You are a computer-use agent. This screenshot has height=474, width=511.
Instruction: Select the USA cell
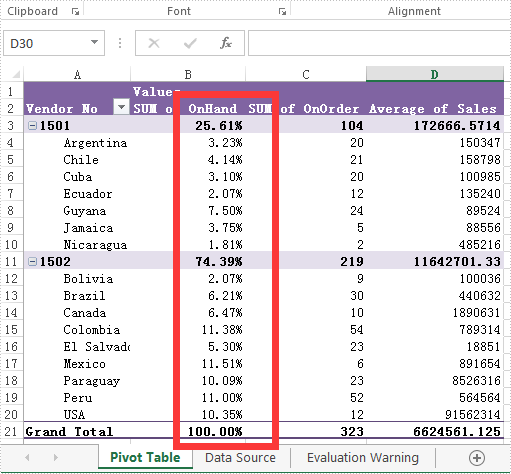pos(77,415)
